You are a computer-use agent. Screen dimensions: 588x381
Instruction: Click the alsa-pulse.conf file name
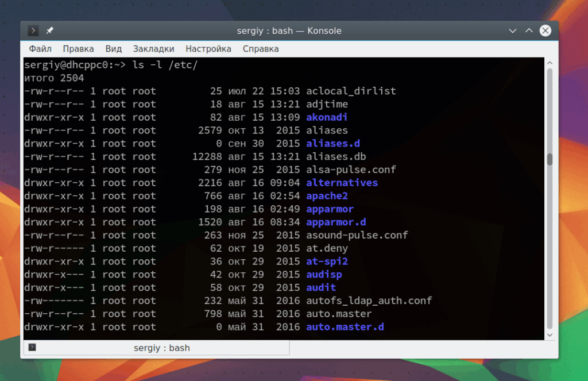point(351,170)
